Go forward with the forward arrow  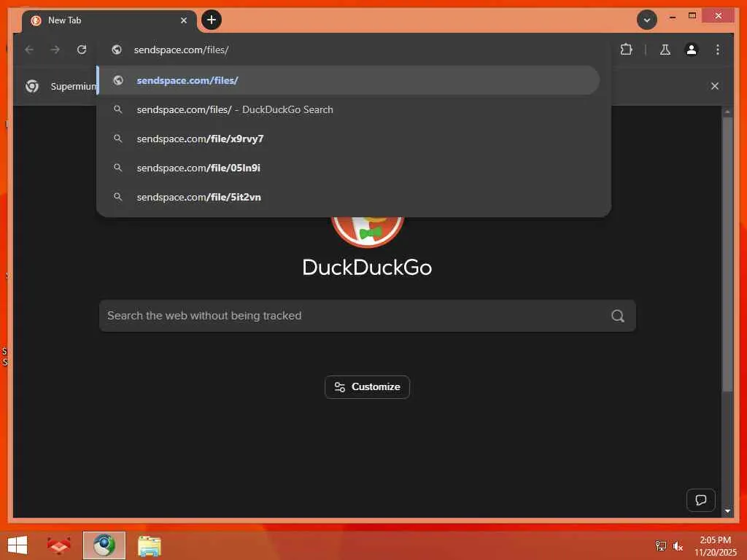[55, 50]
